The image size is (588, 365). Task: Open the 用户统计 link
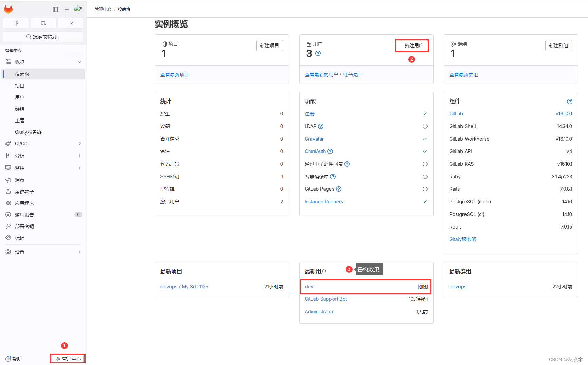352,75
